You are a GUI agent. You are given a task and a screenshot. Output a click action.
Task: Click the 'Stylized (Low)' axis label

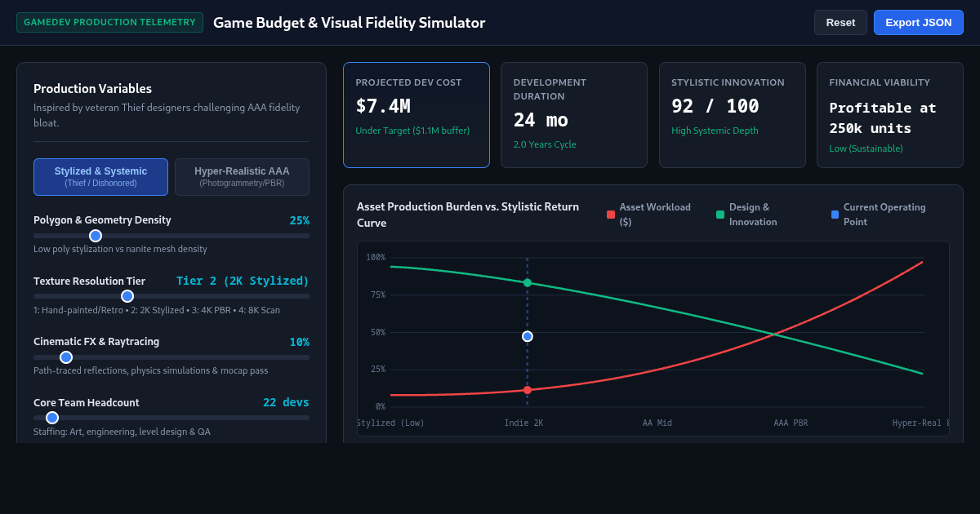[390, 423]
